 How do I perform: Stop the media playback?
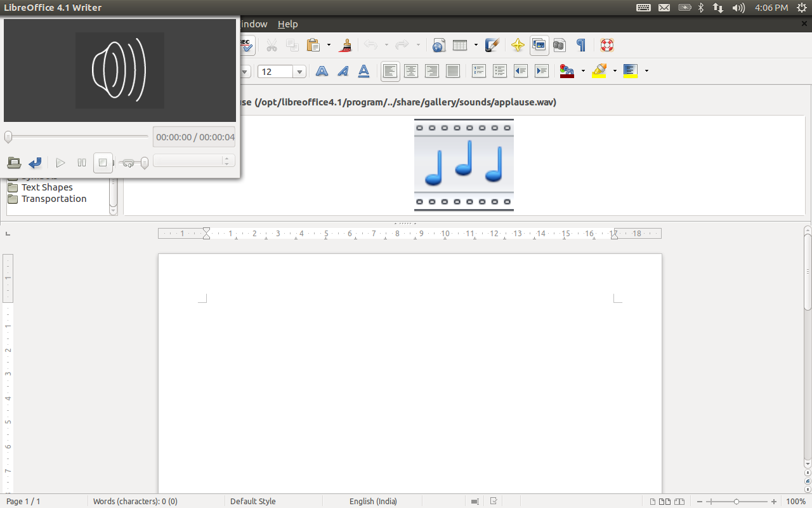[103, 163]
